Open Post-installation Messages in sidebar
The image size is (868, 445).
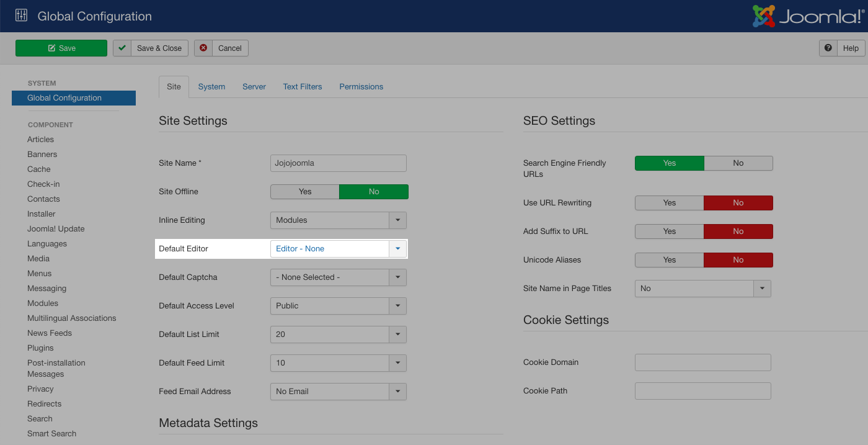coord(56,369)
